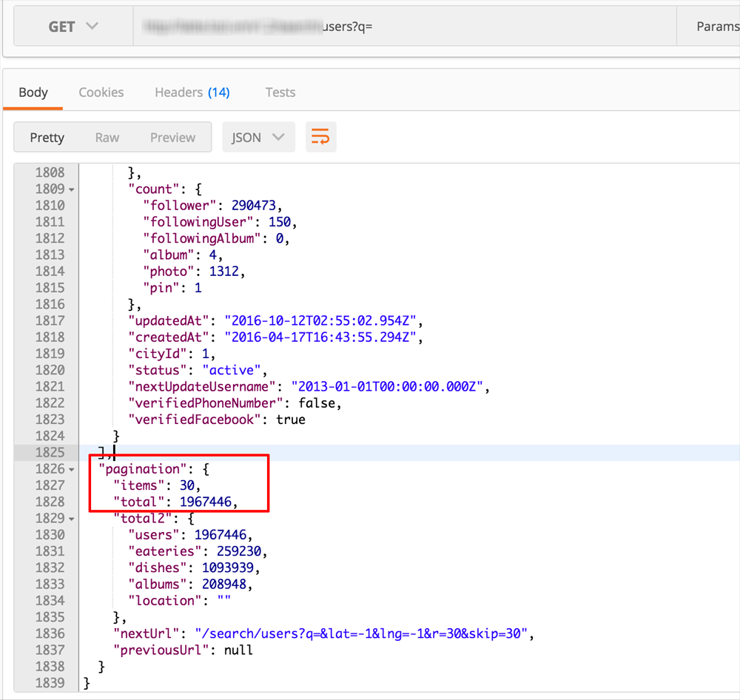
Task: Collapse the "pagination" object fold arrow
Action: [x=71, y=470]
